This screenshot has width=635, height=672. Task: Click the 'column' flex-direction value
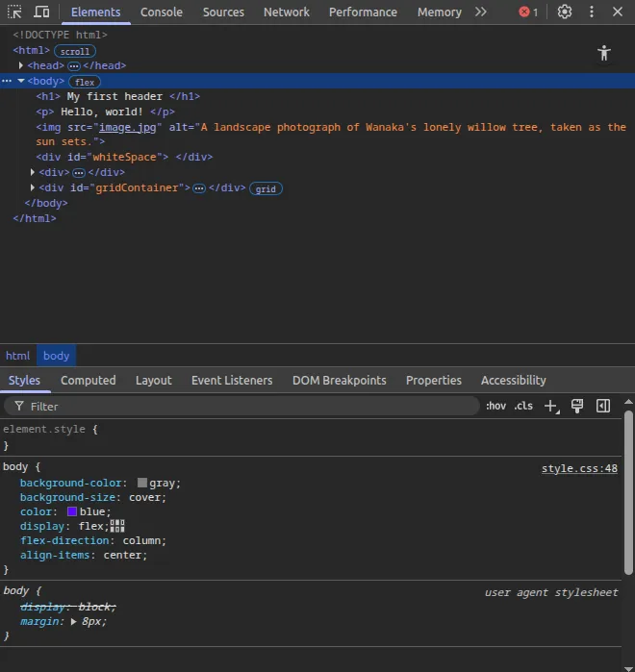[141, 540]
